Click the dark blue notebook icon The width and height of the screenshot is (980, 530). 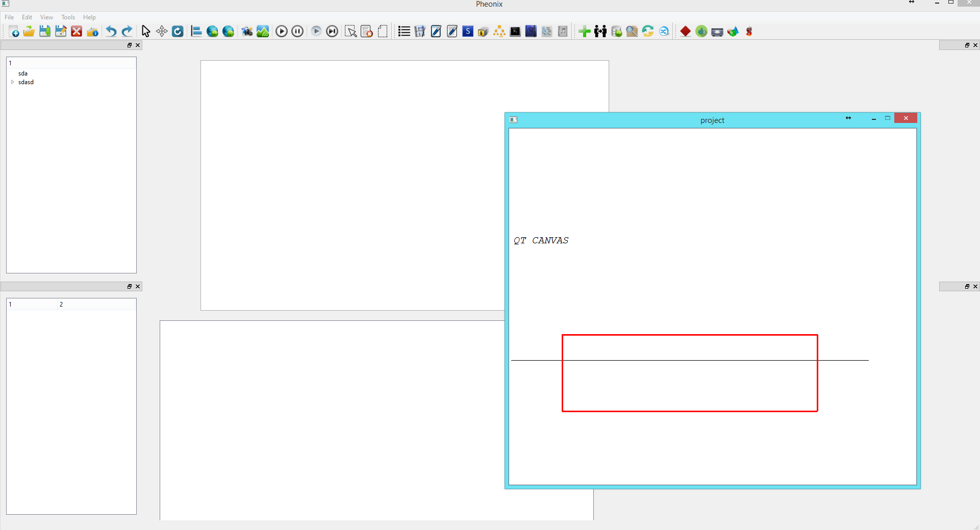tap(531, 32)
